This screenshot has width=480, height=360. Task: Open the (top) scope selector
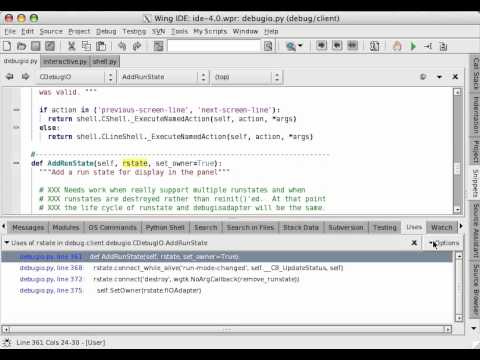tap(247, 77)
